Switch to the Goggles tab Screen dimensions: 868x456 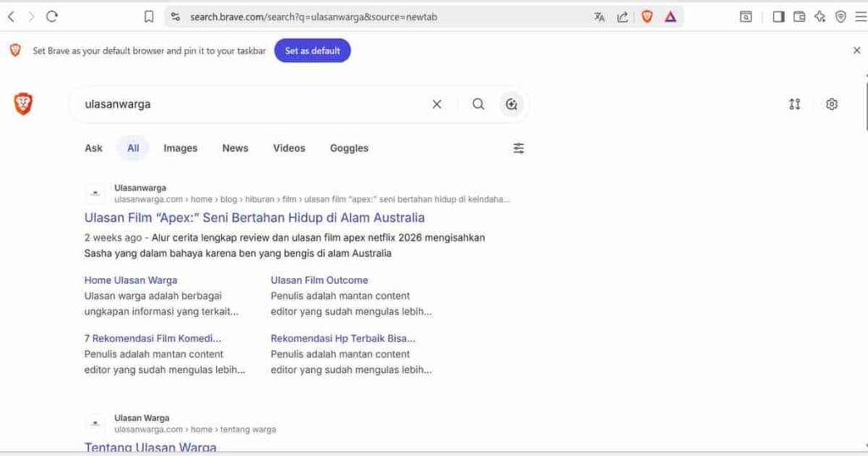point(349,148)
